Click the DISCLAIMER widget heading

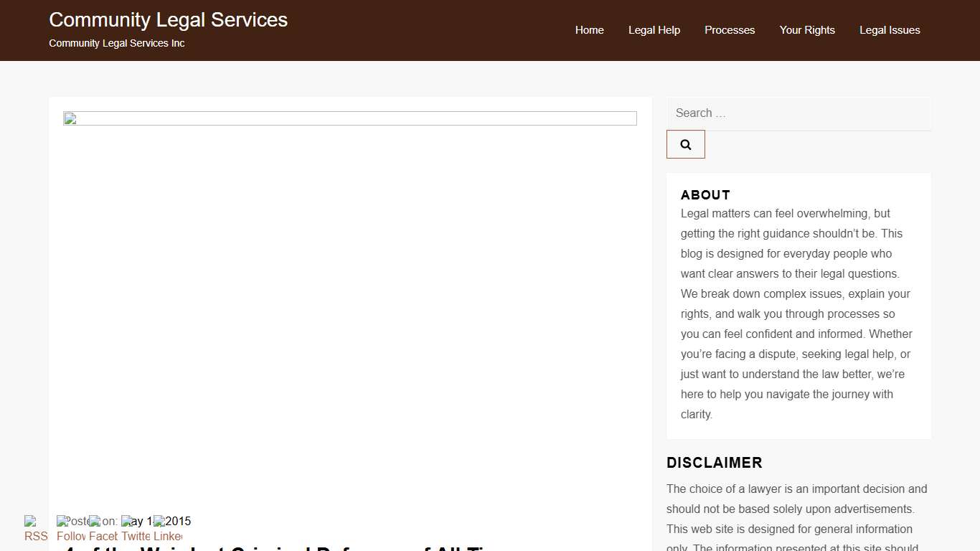(x=714, y=463)
